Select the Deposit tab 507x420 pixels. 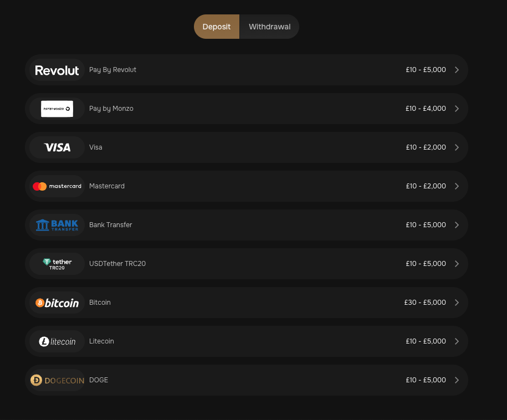pyautogui.click(x=216, y=26)
